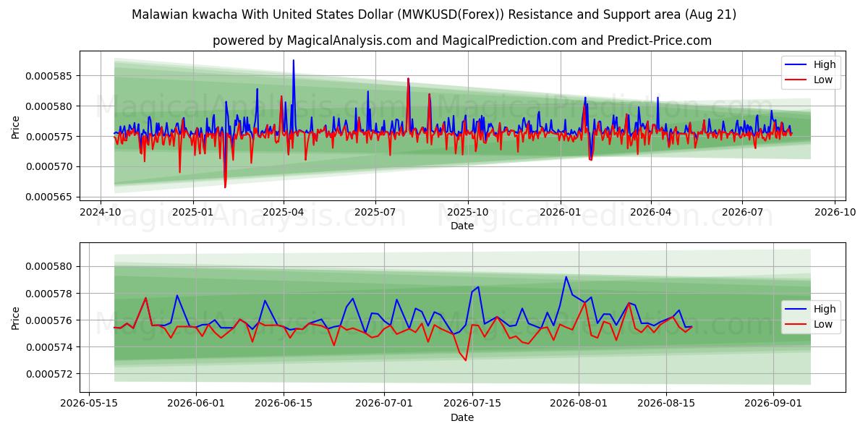Click the 0.000565 price tick label
The image size is (868, 434).
coord(47,197)
